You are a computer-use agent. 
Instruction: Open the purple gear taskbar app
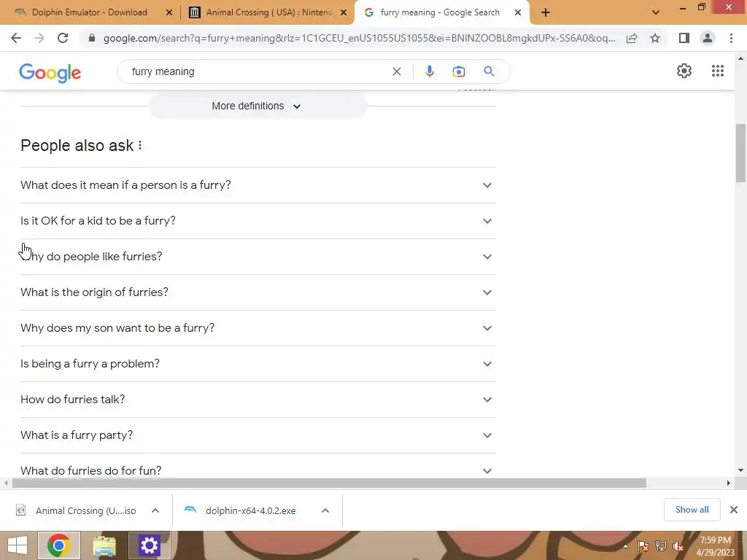pyautogui.click(x=149, y=545)
